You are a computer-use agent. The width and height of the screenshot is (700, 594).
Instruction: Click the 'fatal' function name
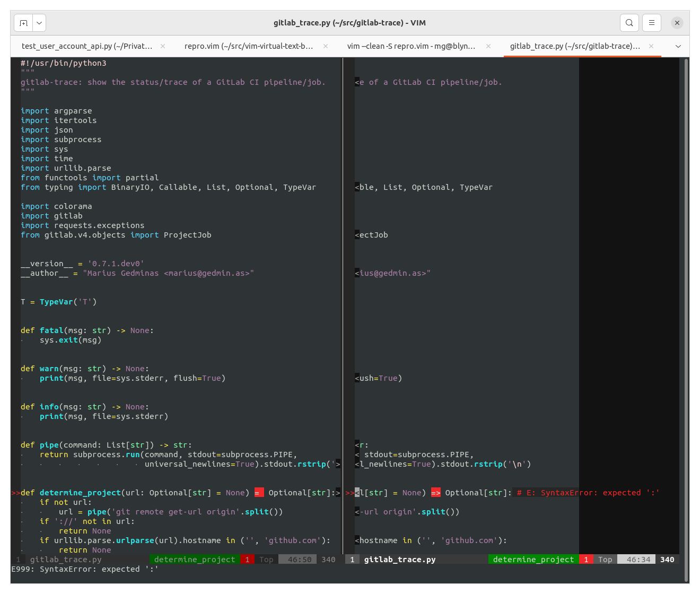pyautogui.click(x=51, y=330)
